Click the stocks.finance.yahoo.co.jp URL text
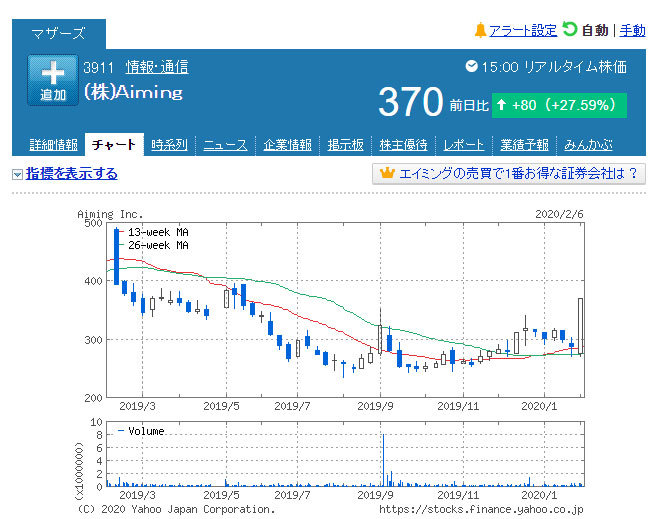The width and height of the screenshot is (656, 519). tap(481, 509)
